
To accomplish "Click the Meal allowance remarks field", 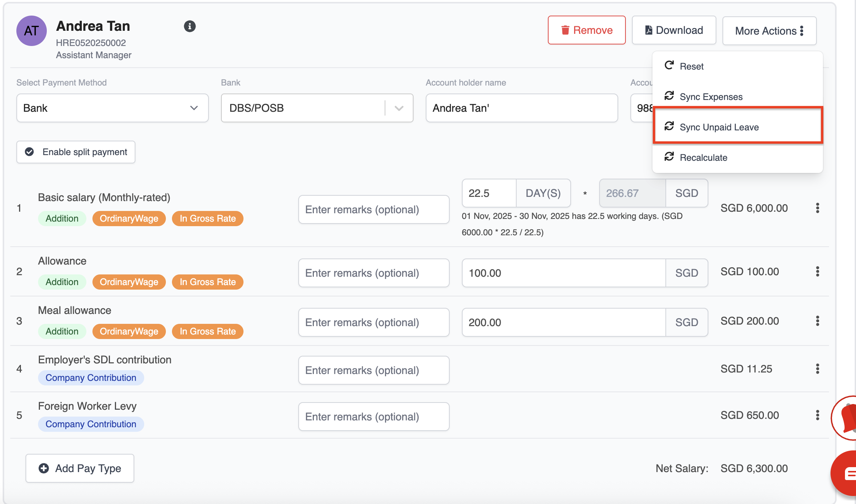I will 374,322.
